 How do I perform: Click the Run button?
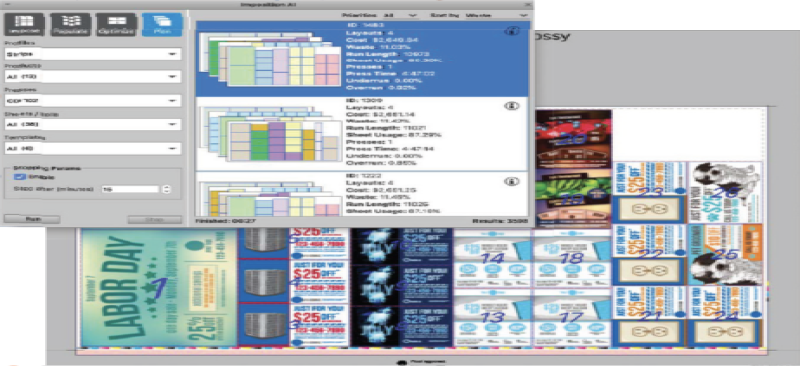[32, 219]
